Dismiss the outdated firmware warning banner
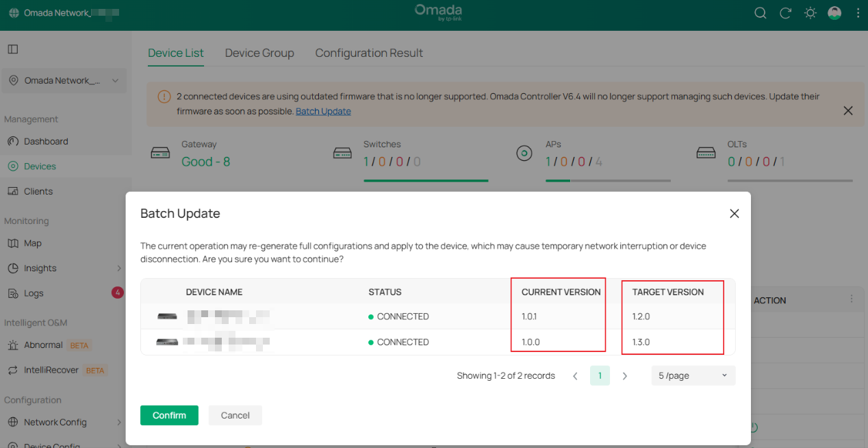The image size is (868, 448). (848, 110)
